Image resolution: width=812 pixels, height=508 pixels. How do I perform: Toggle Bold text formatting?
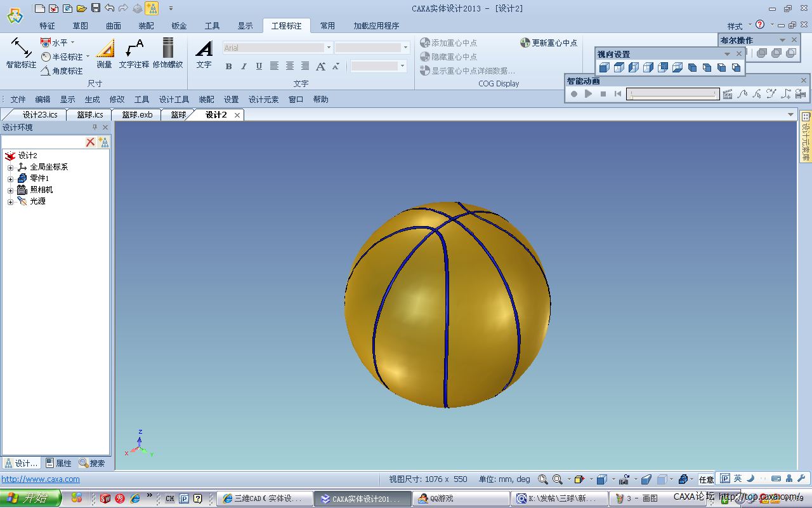[228, 66]
